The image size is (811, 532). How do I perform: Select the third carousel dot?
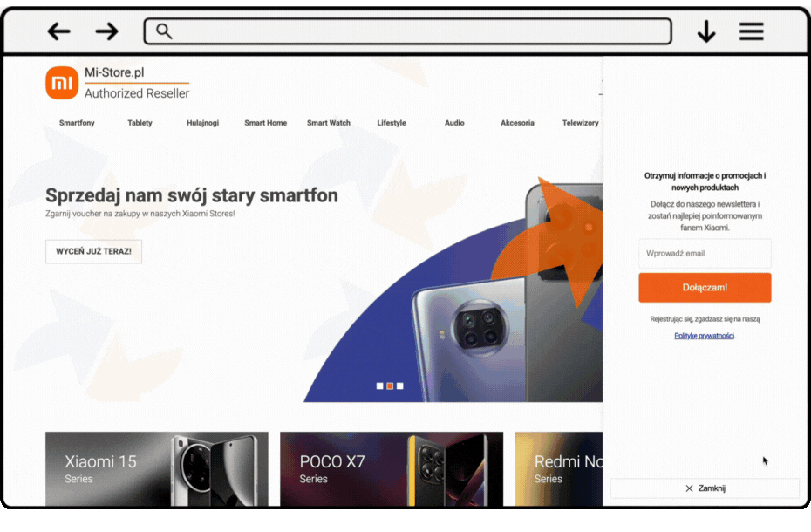[399, 386]
